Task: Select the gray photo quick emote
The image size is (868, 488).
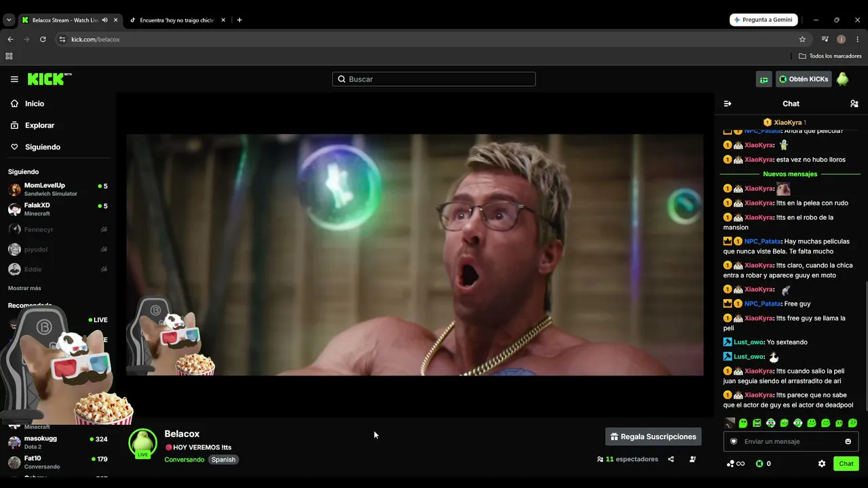Action: (730, 423)
